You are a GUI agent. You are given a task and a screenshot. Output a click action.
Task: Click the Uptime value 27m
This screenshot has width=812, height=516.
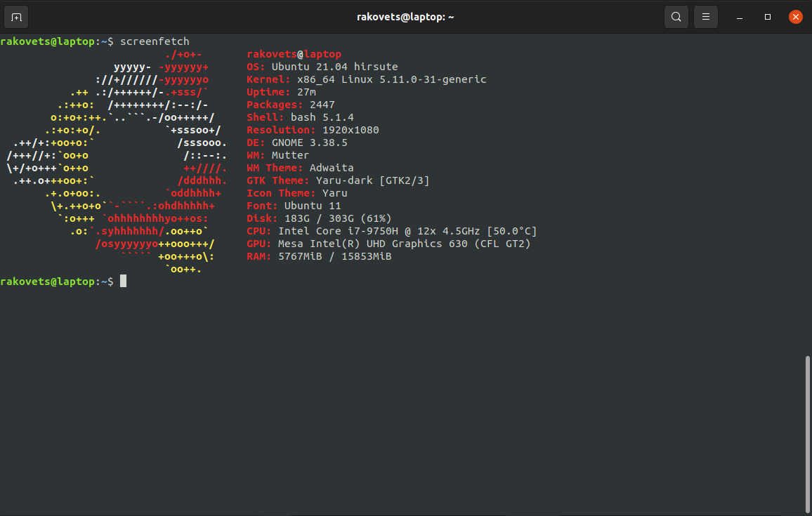click(x=306, y=92)
